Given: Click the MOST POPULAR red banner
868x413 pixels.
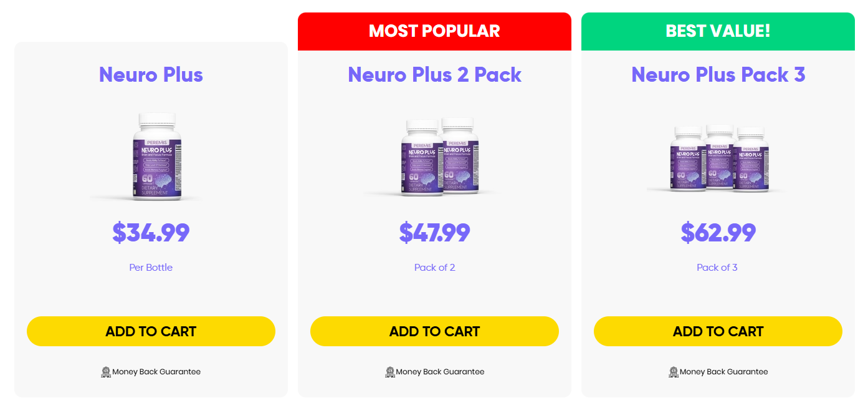Looking at the screenshot, I should pos(434,31).
